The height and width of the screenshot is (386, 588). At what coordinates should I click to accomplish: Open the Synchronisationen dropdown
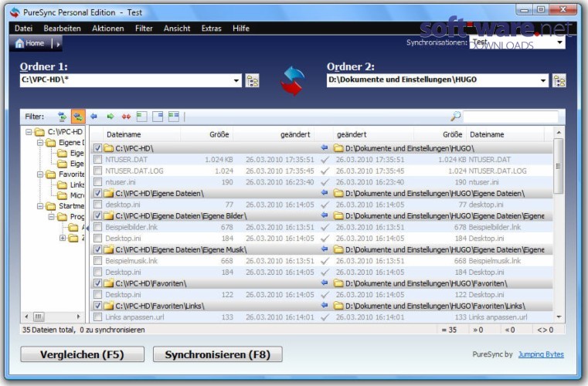pos(560,42)
